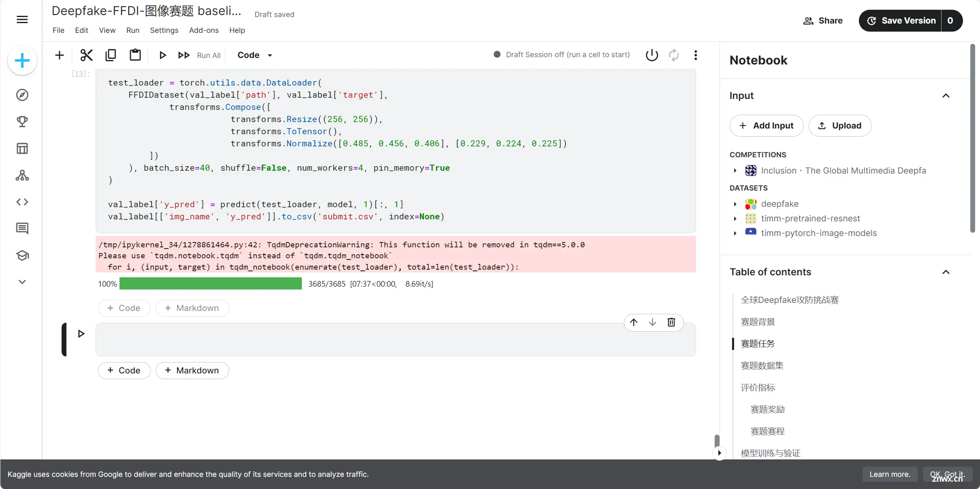Run the empty cell with its play button
Screen dimensions: 980x489
click(81, 334)
